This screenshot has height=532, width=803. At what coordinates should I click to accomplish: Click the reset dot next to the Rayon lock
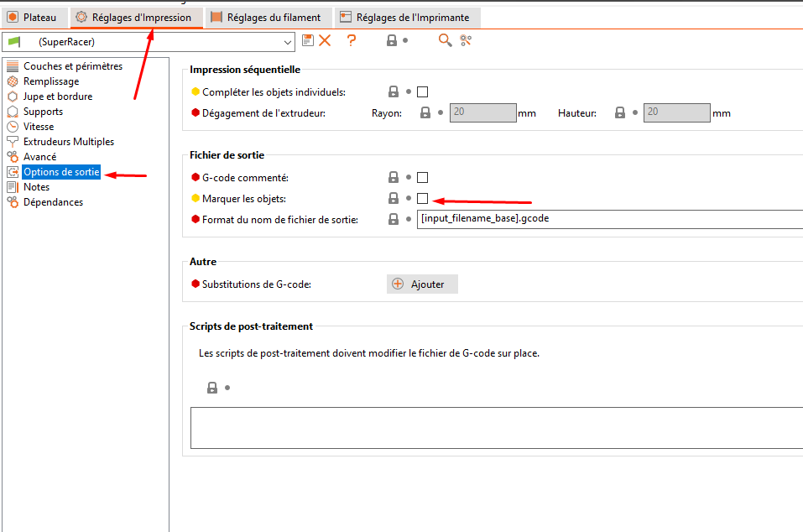(441, 112)
